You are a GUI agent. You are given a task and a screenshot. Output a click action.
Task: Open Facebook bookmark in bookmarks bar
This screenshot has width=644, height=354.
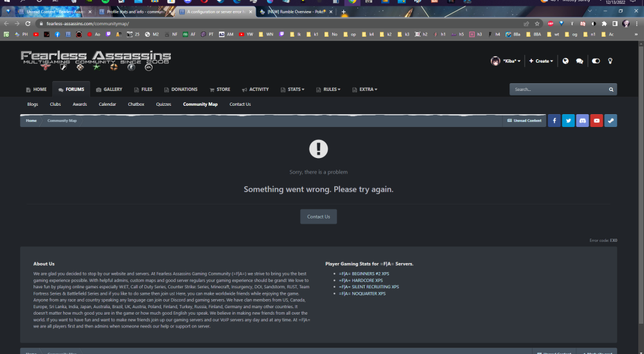pyautogui.click(x=57, y=35)
